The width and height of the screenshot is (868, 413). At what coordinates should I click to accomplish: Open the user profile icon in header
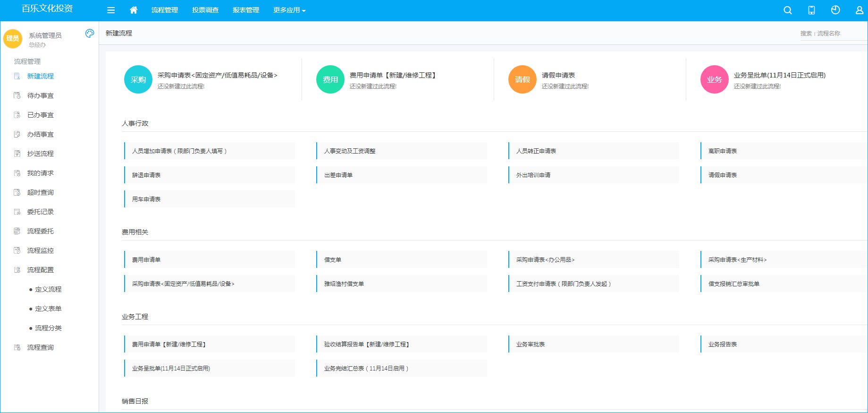[860, 10]
